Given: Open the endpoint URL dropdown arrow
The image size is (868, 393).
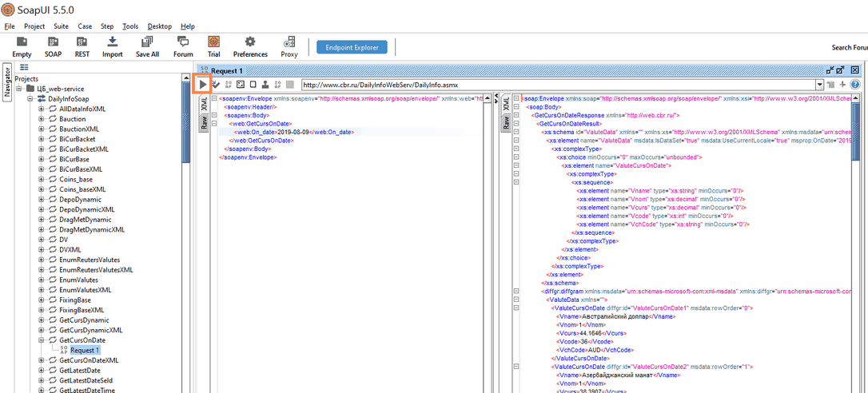Looking at the screenshot, I should click(x=819, y=85).
